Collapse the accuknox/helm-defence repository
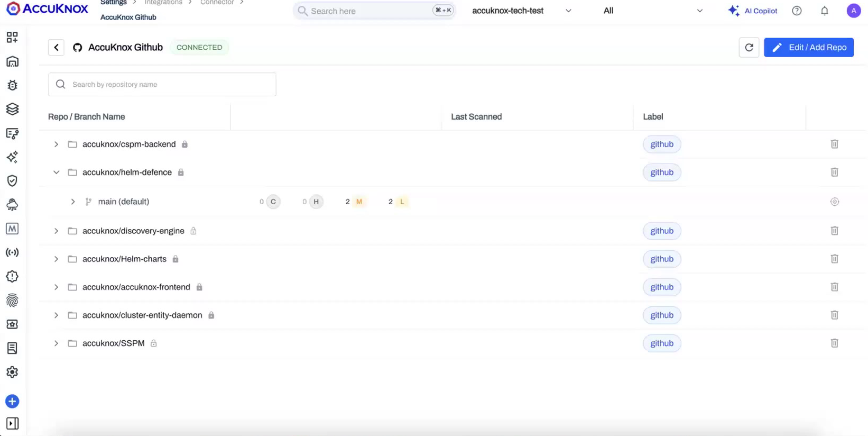Viewport: 868px width, 436px height. click(x=56, y=172)
